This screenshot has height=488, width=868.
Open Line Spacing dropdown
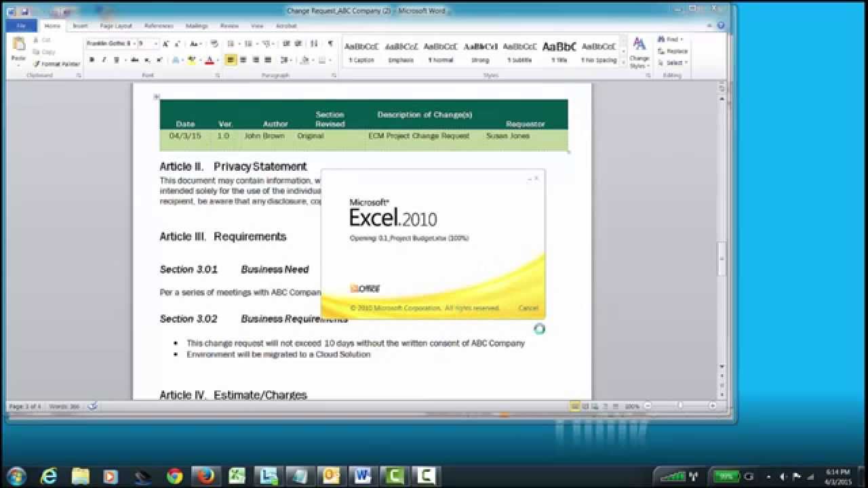click(286, 60)
